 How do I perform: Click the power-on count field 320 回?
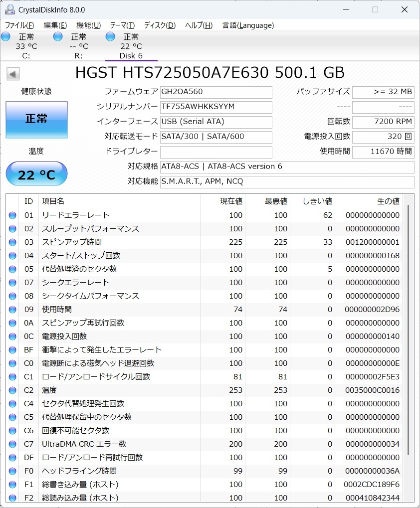click(383, 137)
